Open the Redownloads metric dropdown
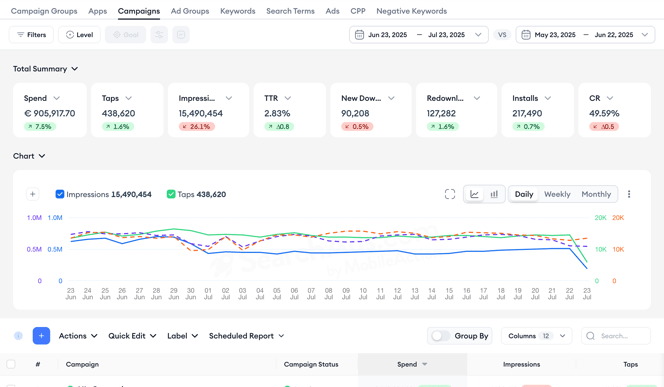Viewport: 664px width, 387px height. click(477, 98)
